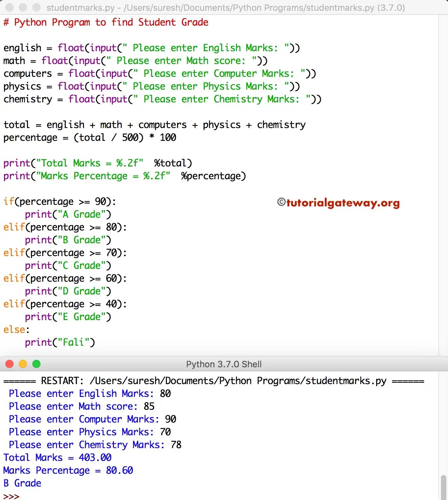Close the studentmarks.py editor window
This screenshot has width=448, height=500.
[x=9, y=7]
